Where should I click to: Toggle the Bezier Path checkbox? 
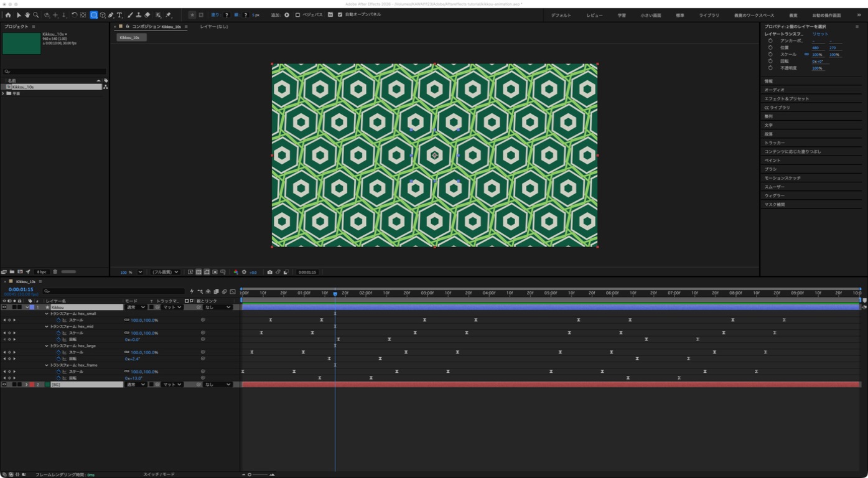pyautogui.click(x=297, y=15)
